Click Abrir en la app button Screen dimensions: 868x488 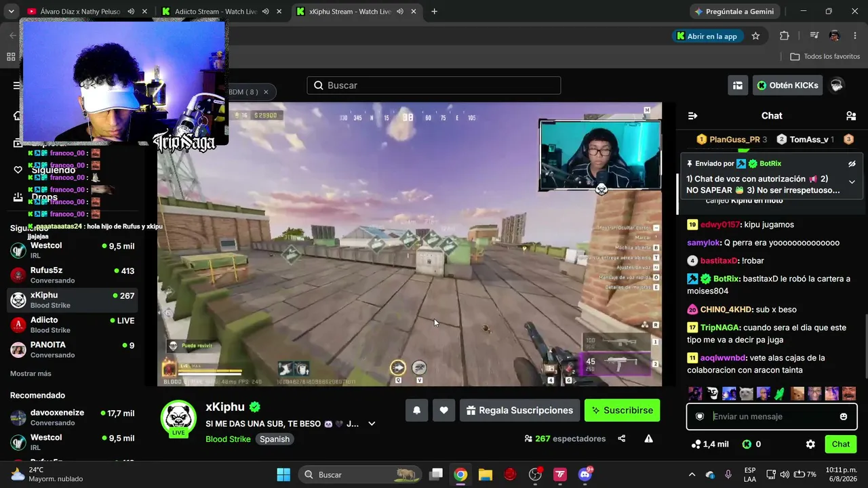coord(707,36)
